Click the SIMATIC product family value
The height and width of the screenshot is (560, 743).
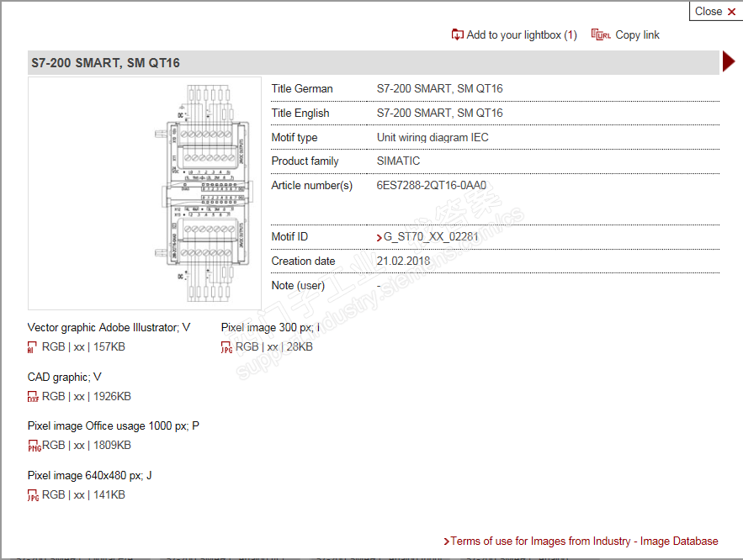pyautogui.click(x=398, y=161)
